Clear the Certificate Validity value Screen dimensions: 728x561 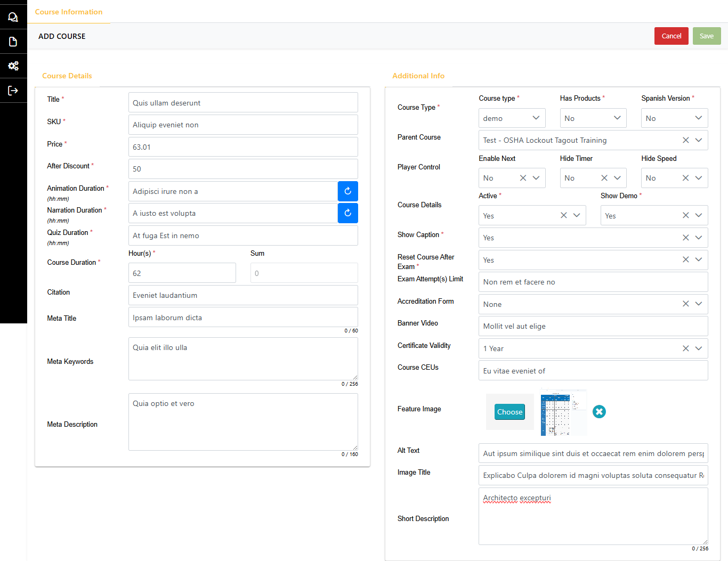(685, 348)
